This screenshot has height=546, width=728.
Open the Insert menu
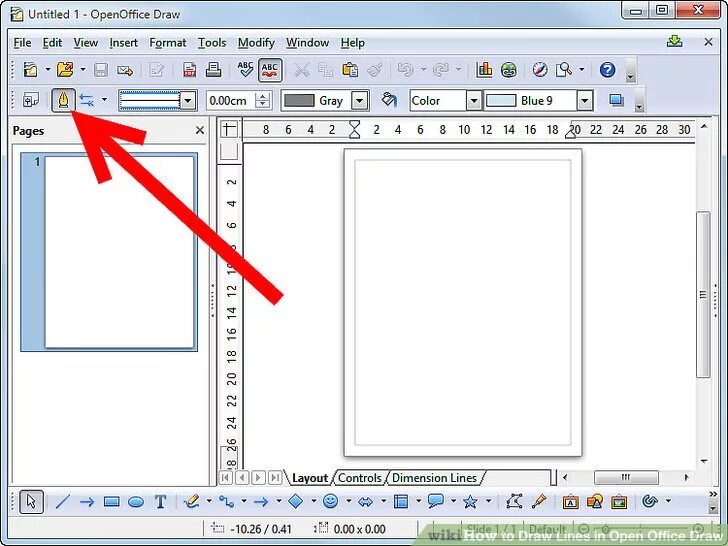[124, 43]
